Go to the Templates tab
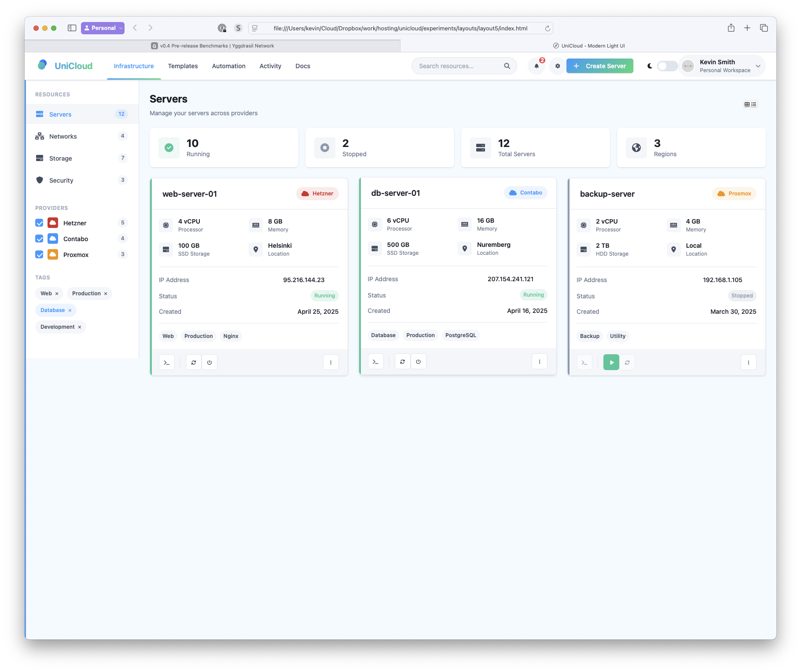 click(x=183, y=66)
